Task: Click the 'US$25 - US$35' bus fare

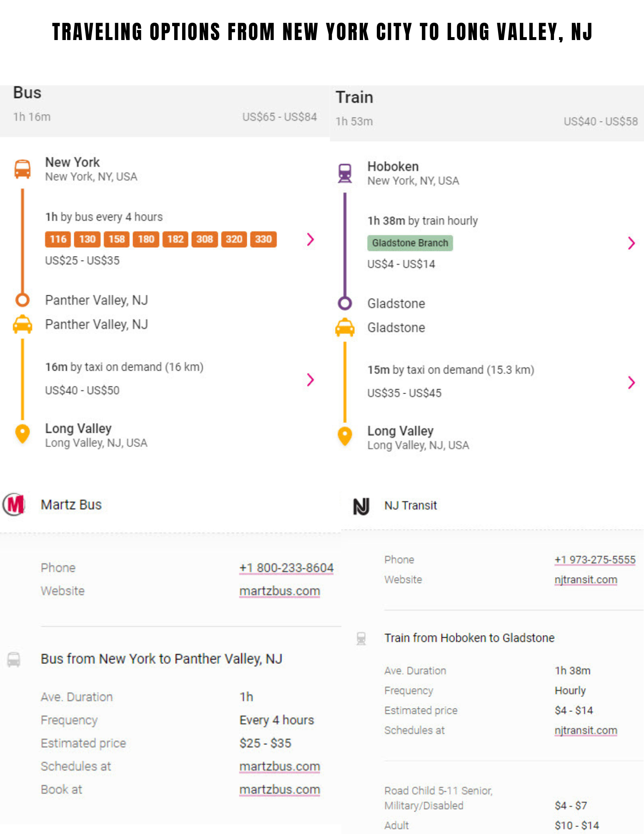Action: 82,261
